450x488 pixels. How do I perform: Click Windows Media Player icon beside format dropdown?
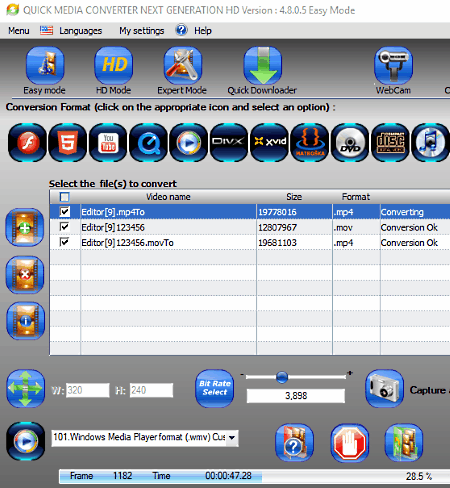point(26,441)
